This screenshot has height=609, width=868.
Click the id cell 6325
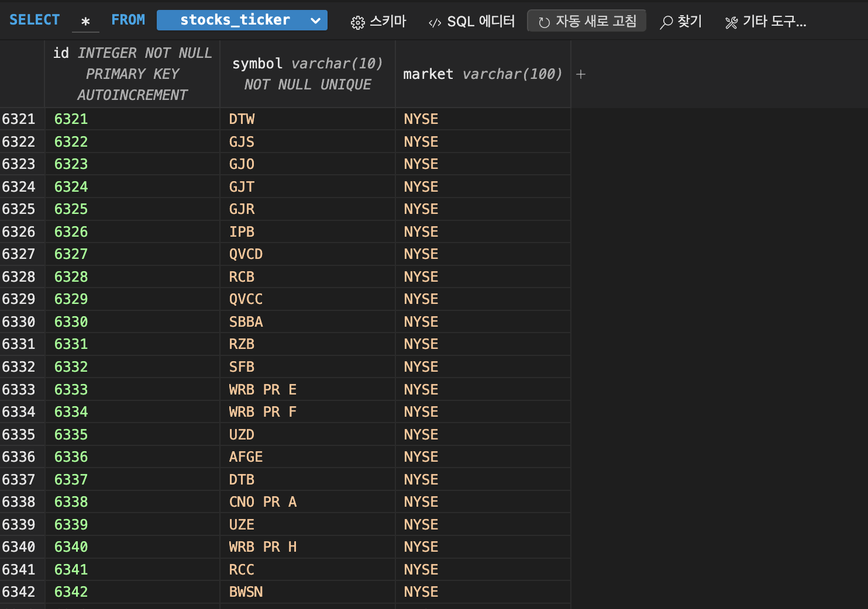(x=132, y=209)
